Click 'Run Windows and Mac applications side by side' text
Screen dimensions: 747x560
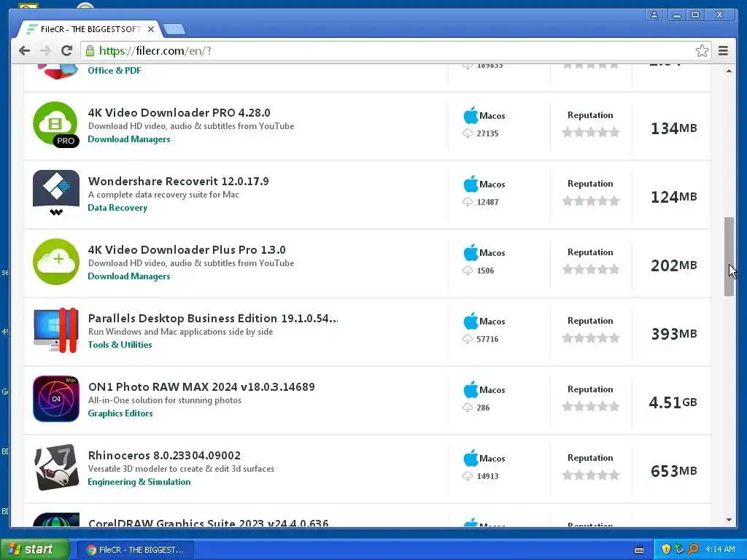pos(181,332)
